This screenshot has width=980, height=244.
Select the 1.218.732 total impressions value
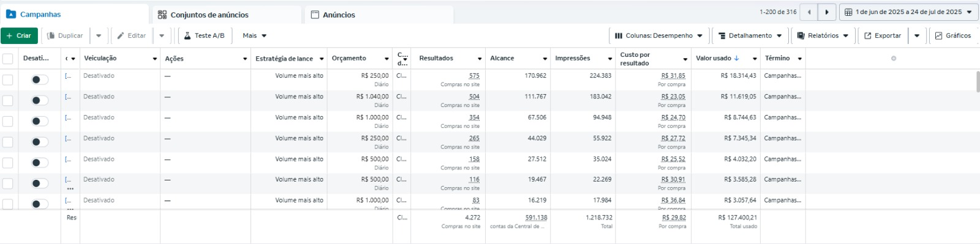coord(599,218)
